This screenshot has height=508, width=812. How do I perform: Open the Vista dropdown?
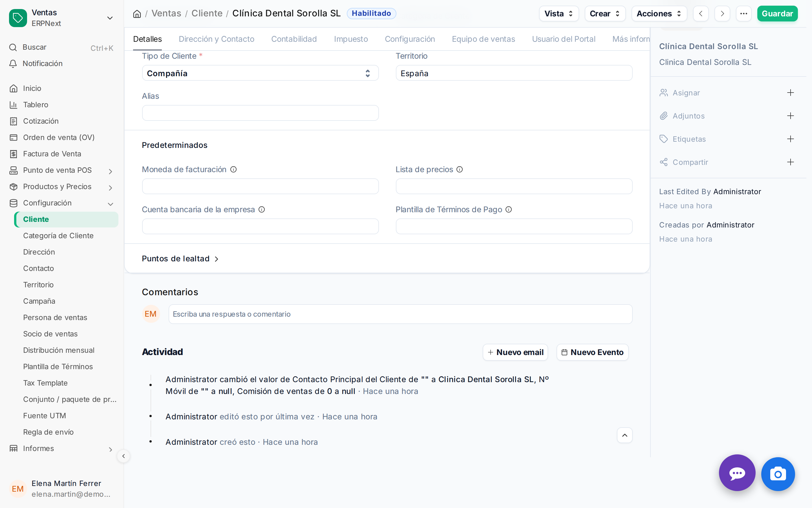(559, 14)
